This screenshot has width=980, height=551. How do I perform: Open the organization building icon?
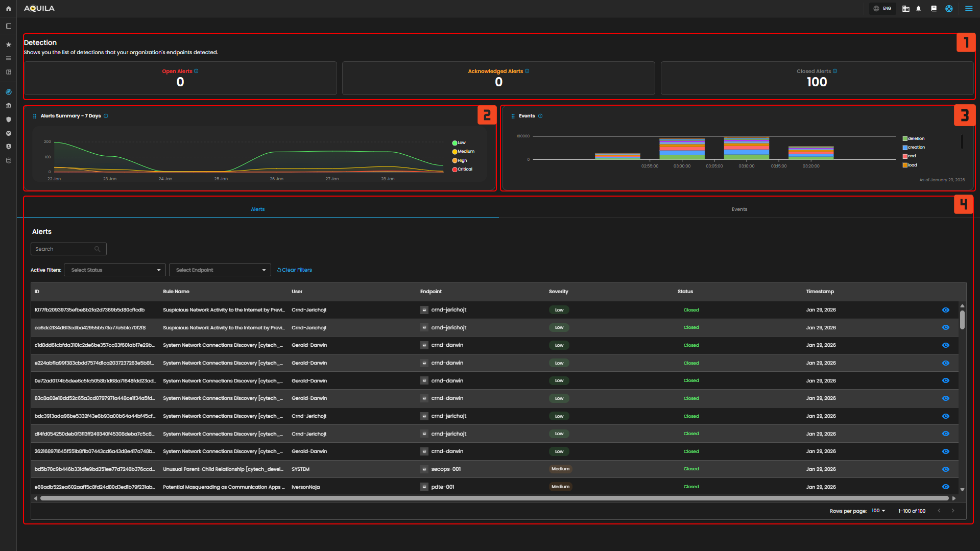click(905, 9)
